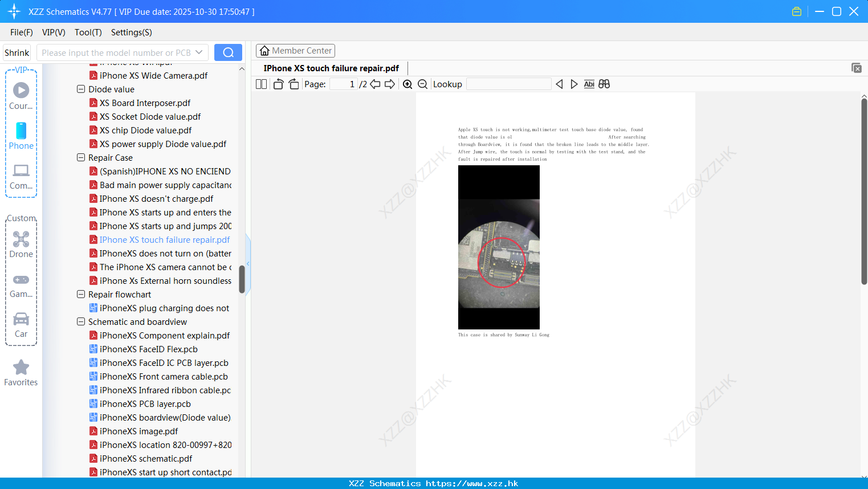
Task: Open Member Center
Action: pos(295,51)
